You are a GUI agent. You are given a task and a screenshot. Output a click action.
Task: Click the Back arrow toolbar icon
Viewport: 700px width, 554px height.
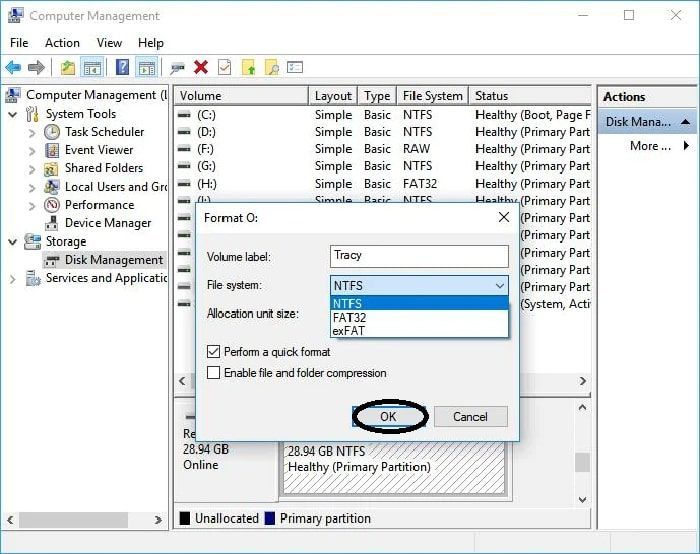point(13,68)
